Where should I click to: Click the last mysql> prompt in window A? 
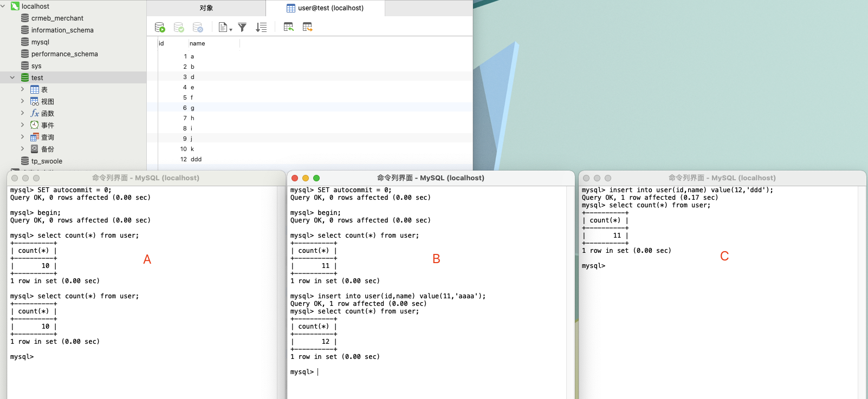22,357
